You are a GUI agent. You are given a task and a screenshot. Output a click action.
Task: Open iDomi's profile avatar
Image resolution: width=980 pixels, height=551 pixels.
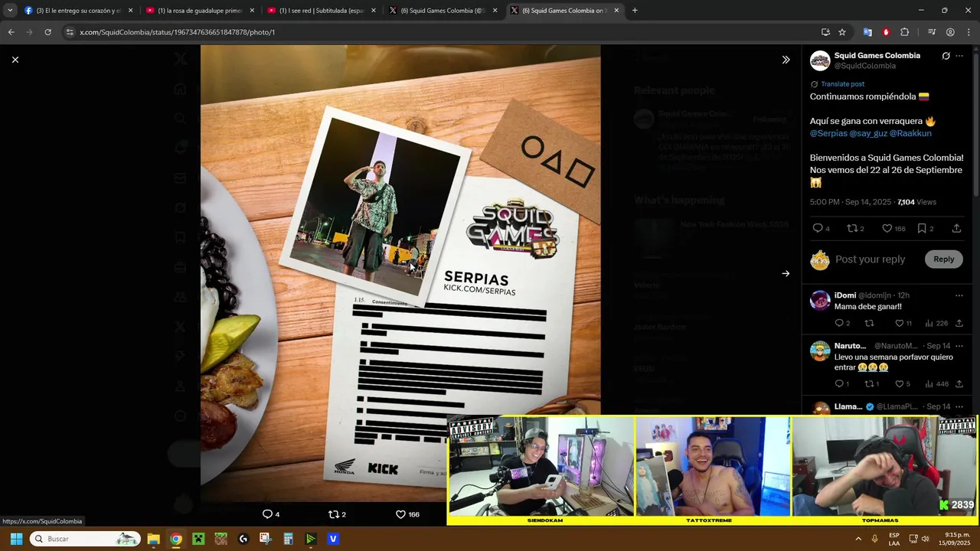click(x=820, y=300)
